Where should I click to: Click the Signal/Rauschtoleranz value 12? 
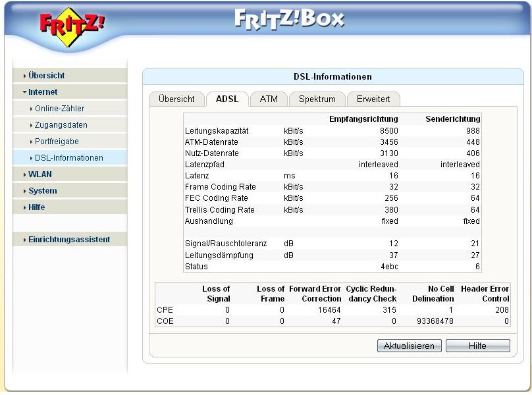(x=394, y=244)
